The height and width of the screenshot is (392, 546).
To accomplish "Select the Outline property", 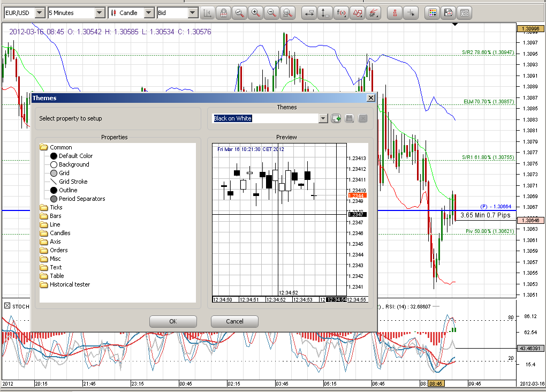I will (64, 190).
